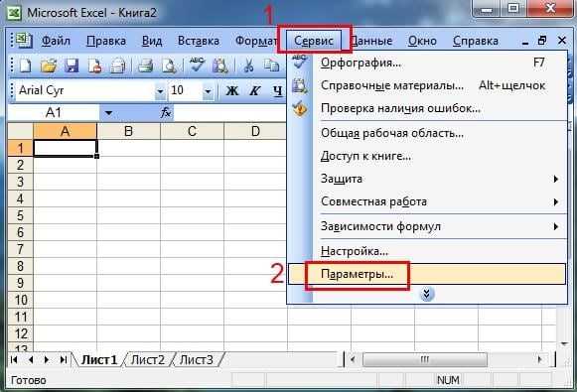Image resolution: width=577 pixels, height=392 pixels.
Task: Click the Open folder toolbar icon
Action: pyautogui.click(x=49, y=66)
